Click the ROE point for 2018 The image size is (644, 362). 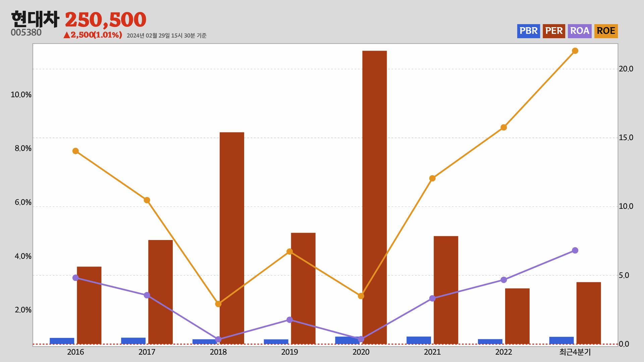pos(218,304)
